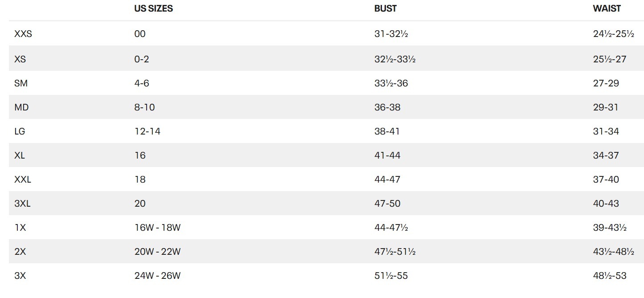Select the 3X size label
The width and height of the screenshot is (644, 298).
click(20, 276)
